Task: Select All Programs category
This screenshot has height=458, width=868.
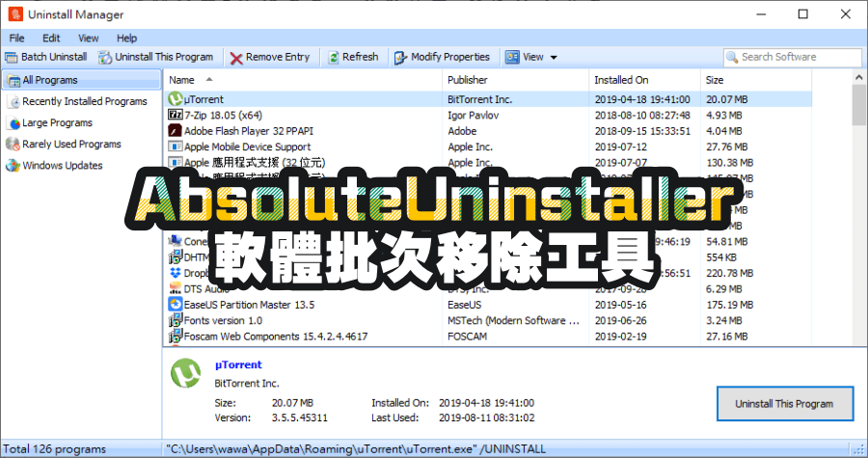Action: pos(81,80)
